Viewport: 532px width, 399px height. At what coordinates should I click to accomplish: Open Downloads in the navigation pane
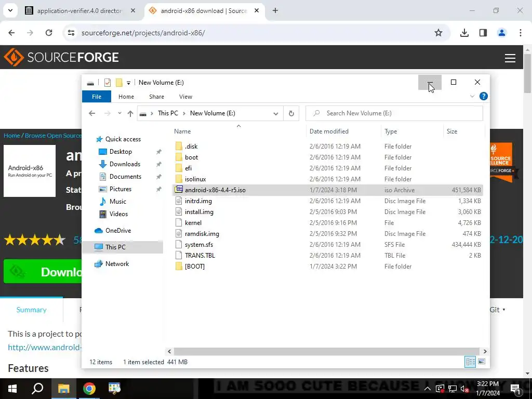[x=125, y=164]
